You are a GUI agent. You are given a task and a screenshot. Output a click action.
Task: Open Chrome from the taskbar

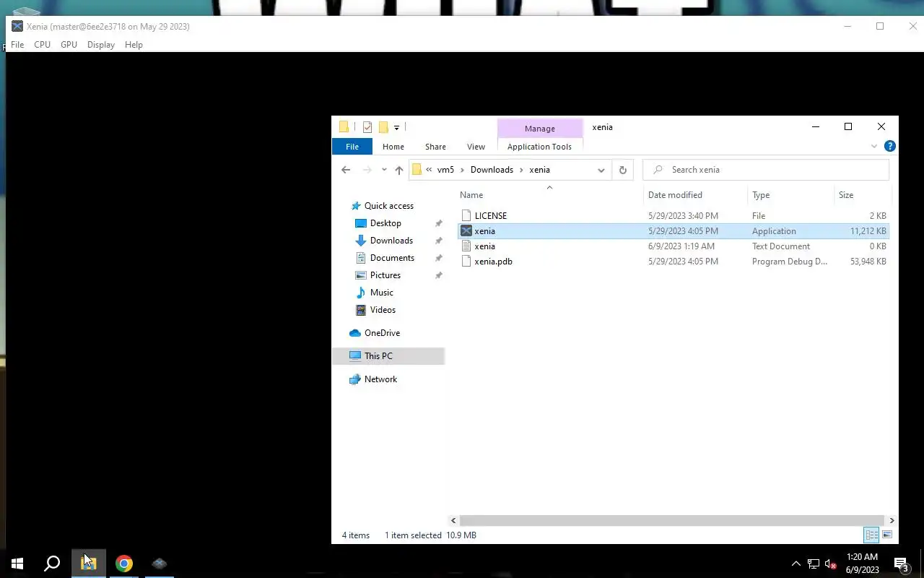124,564
